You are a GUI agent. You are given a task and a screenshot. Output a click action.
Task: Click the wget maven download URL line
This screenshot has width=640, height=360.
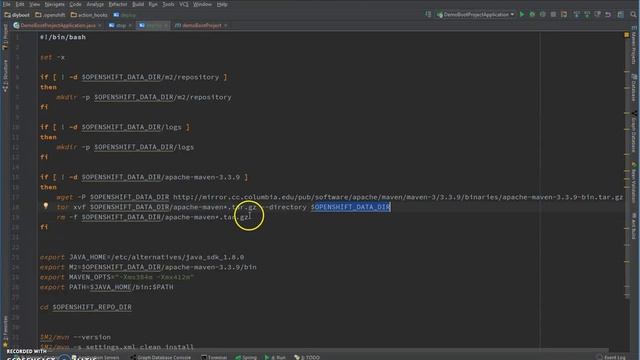(340, 197)
